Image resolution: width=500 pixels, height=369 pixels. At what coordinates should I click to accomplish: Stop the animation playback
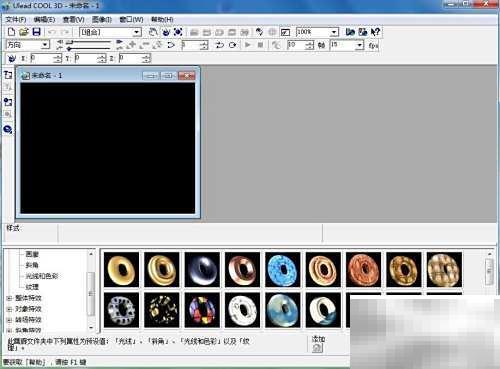(260, 45)
